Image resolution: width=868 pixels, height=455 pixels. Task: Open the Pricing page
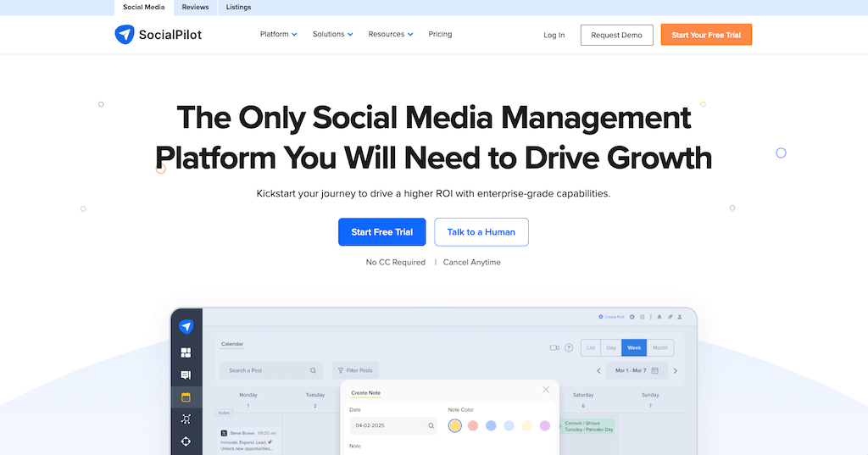tap(440, 35)
